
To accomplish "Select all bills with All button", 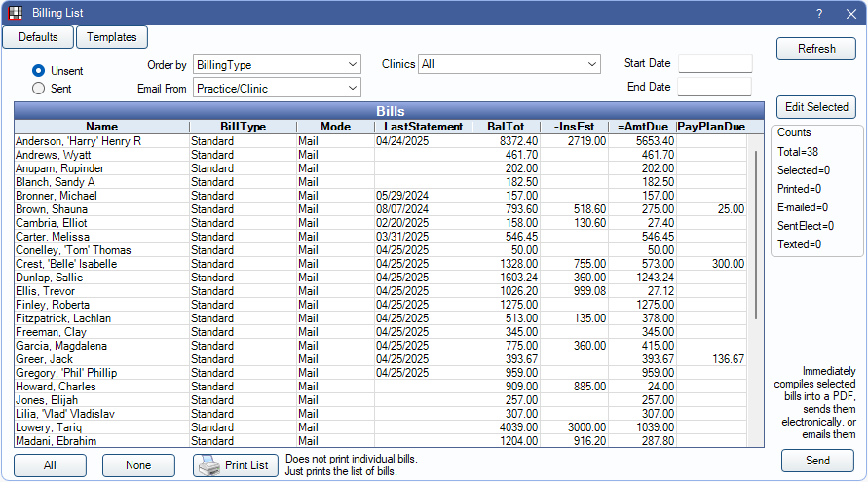I will pyautogui.click(x=50, y=465).
